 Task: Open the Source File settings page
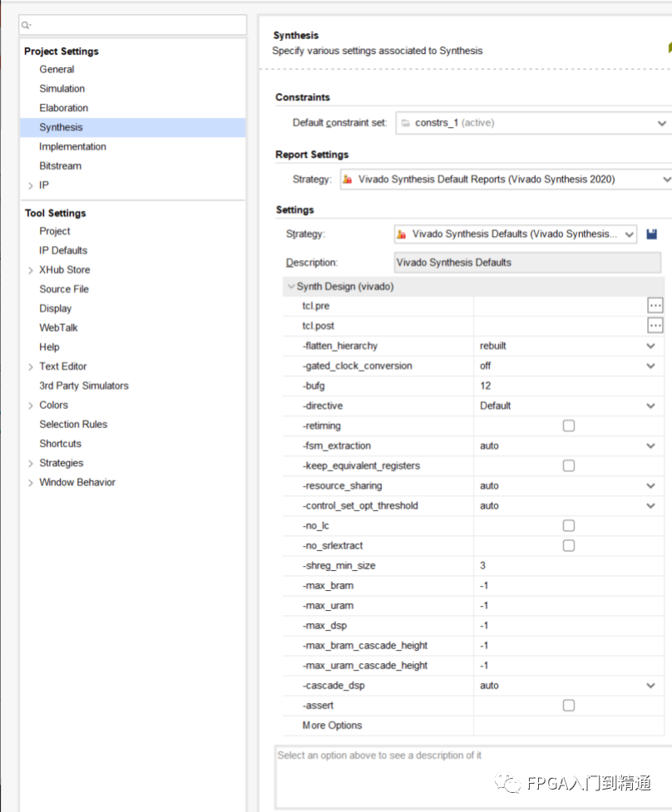point(64,289)
